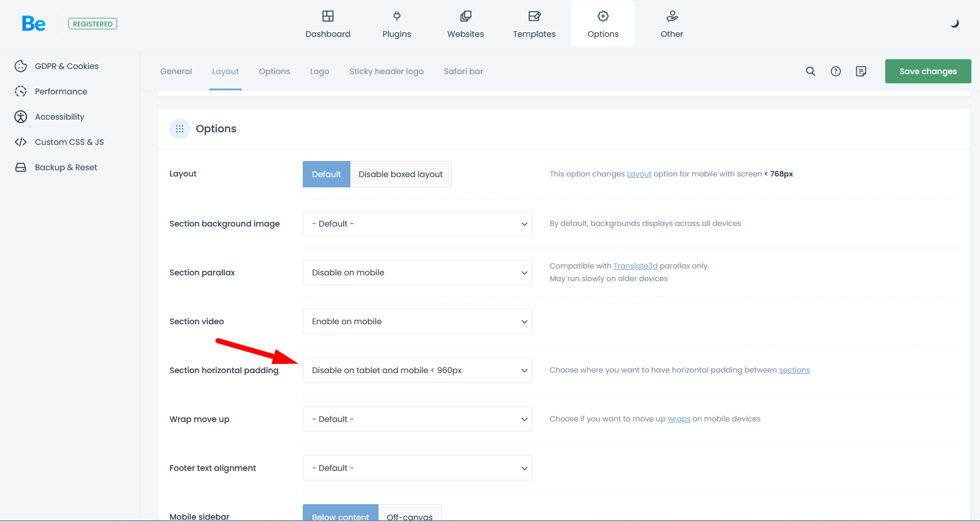Open the notes icon beside Save changes
The width and height of the screenshot is (980, 522).
(861, 71)
